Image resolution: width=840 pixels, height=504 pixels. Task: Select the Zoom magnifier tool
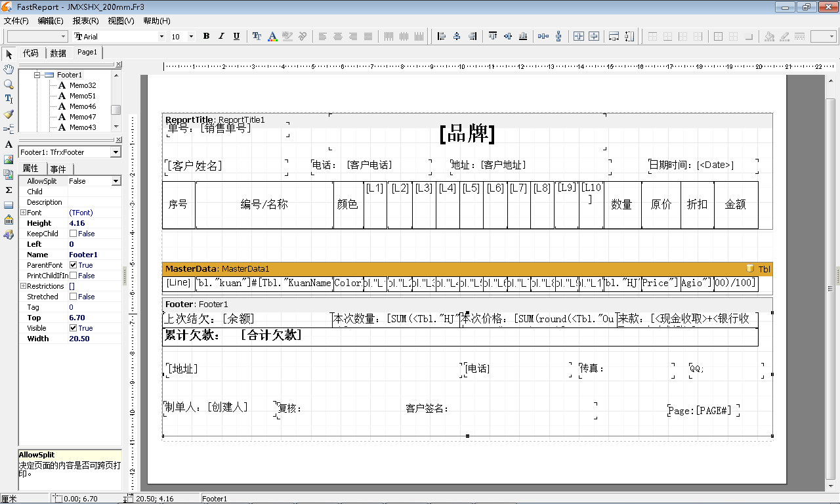[x=9, y=84]
